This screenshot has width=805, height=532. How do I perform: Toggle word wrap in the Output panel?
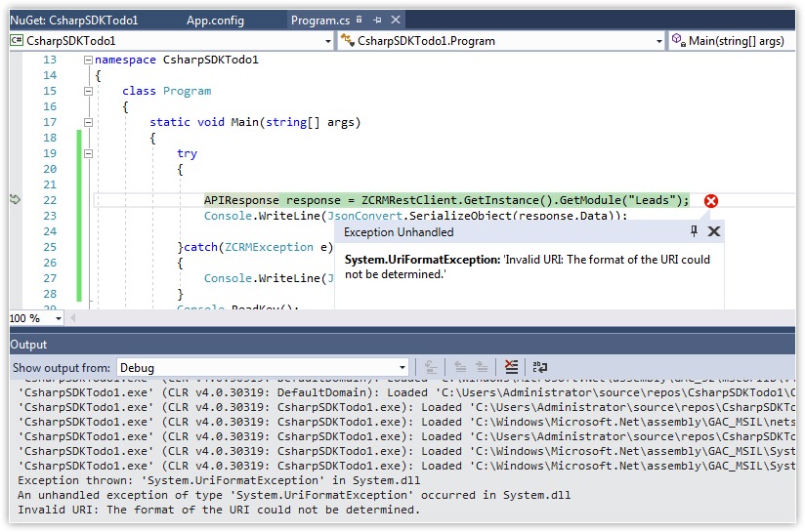click(539, 367)
